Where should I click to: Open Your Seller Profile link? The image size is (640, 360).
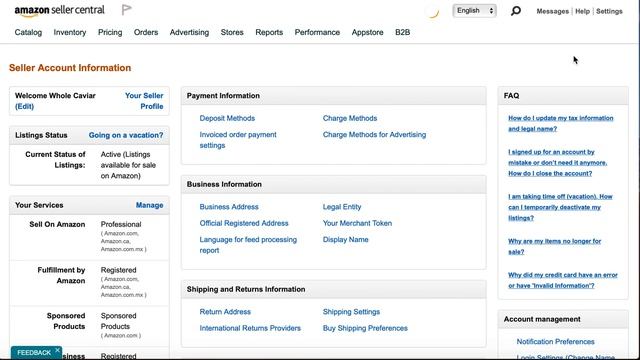[x=144, y=101]
